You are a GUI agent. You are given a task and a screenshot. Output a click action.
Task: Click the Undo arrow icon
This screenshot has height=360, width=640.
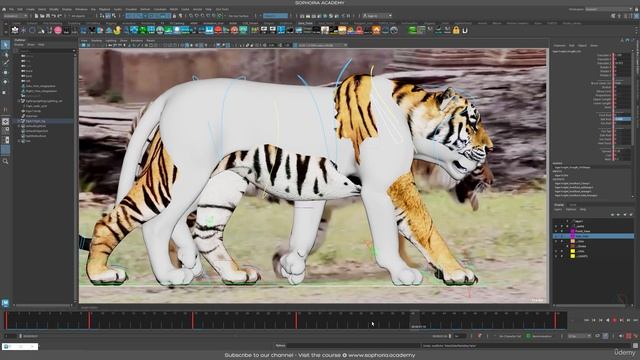(54, 16)
